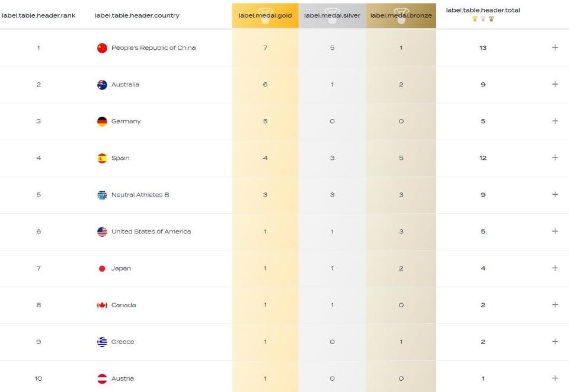Expand the Austria row with plus icon
The width and height of the screenshot is (569, 392).
(555, 378)
